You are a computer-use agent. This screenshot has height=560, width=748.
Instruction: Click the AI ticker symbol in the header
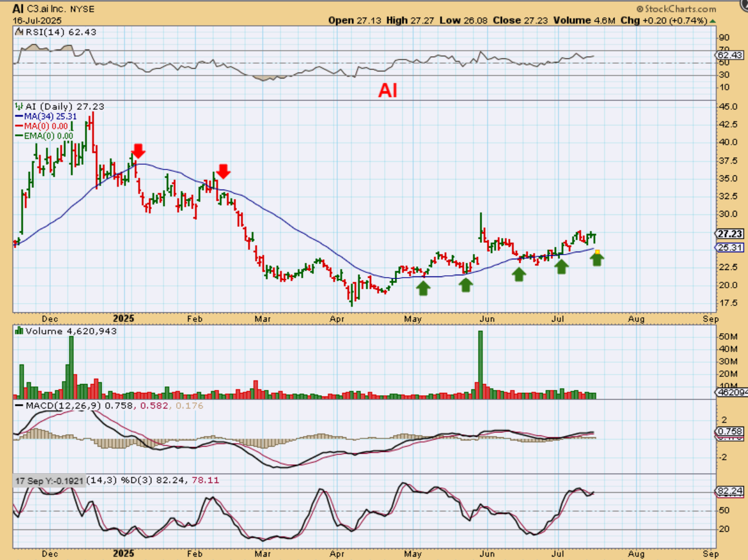18,9
